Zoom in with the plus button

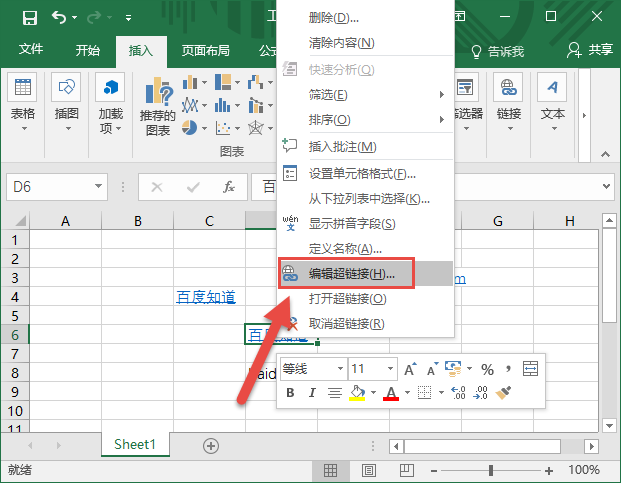[549, 470]
